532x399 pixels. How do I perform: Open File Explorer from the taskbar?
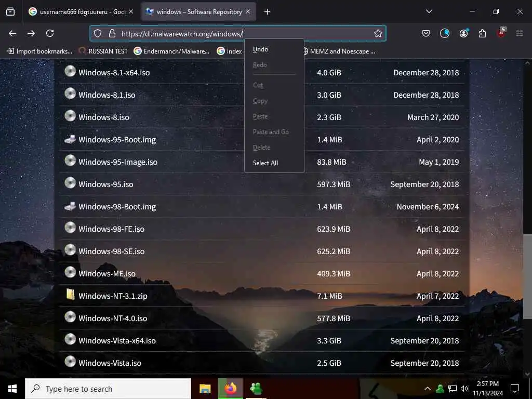click(x=205, y=389)
